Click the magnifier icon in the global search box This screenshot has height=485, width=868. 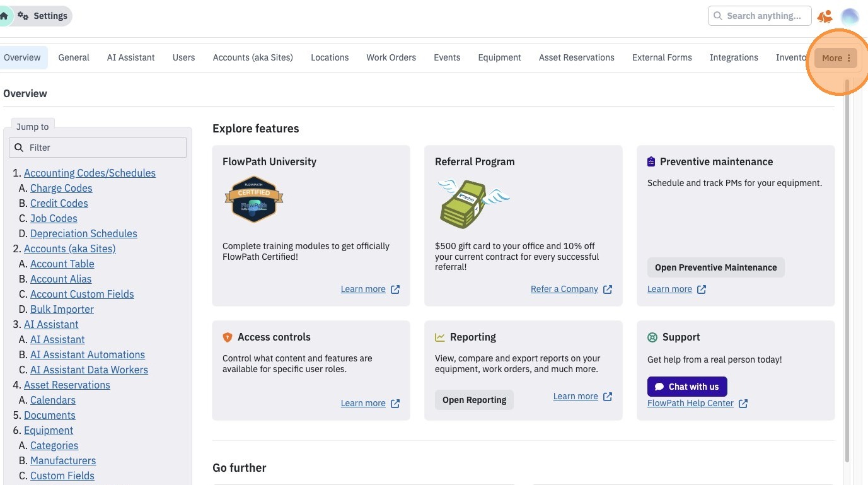click(718, 16)
